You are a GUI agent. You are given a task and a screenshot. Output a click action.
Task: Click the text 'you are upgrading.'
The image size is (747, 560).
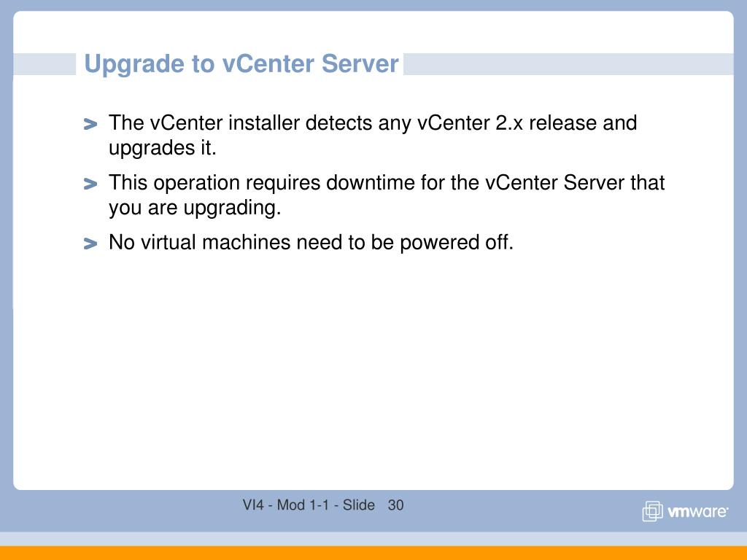pyautogui.click(x=195, y=208)
